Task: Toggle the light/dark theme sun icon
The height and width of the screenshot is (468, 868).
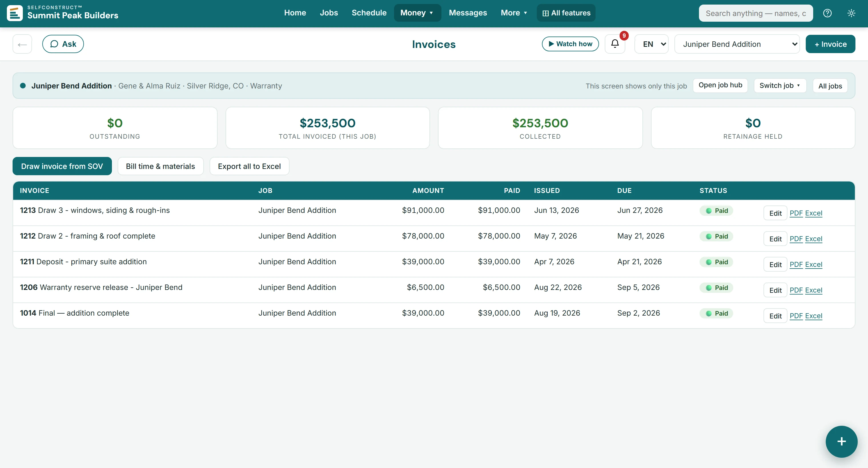Action: click(x=851, y=13)
